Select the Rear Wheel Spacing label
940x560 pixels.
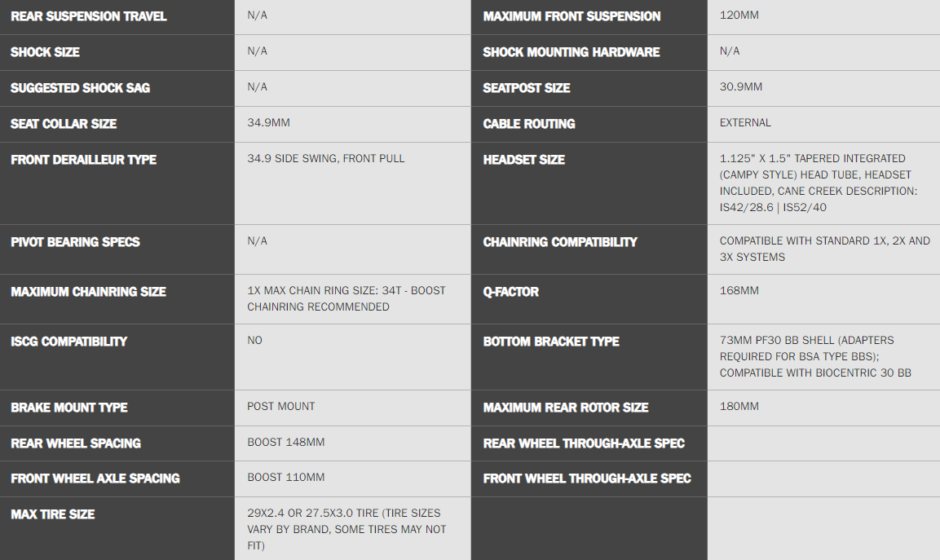(x=76, y=443)
